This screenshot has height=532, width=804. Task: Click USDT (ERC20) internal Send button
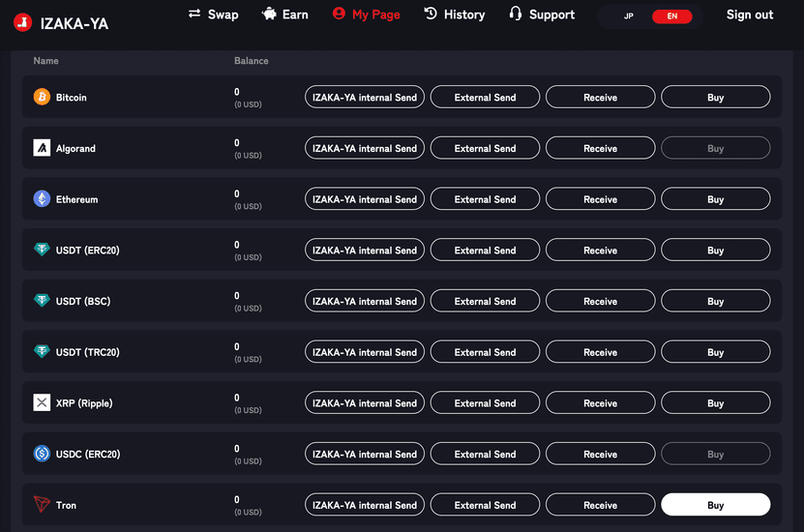point(365,251)
